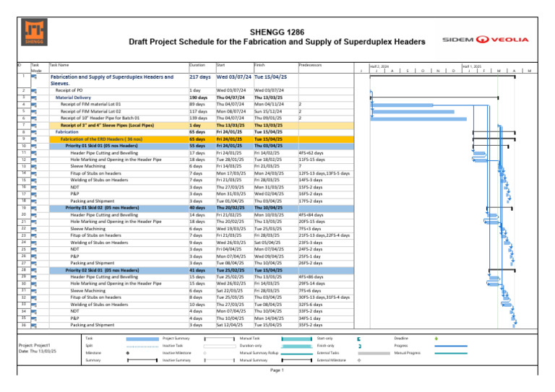The image size is (555, 392).
Task: Click task mode icon in row ID 33
Action: 34,305
